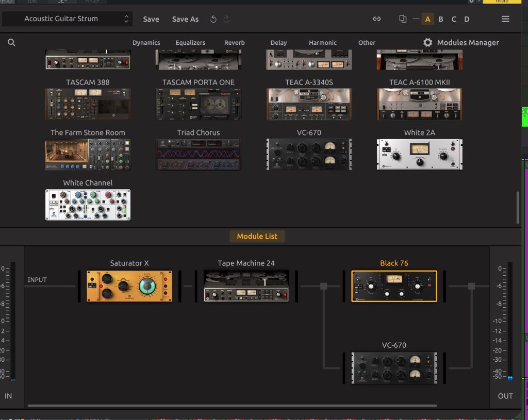Image resolution: width=528 pixels, height=420 pixels.
Task: Expand the Dynamics category filter
Action: click(x=146, y=43)
